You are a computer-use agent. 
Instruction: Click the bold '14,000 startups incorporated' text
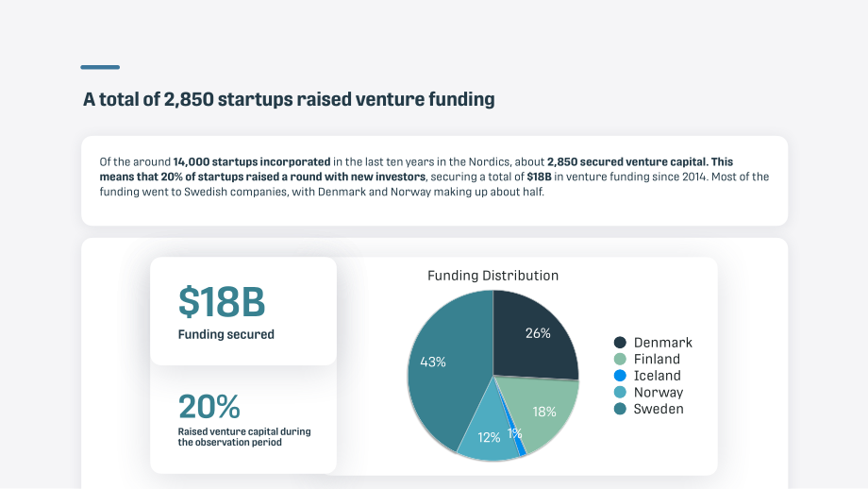point(252,161)
